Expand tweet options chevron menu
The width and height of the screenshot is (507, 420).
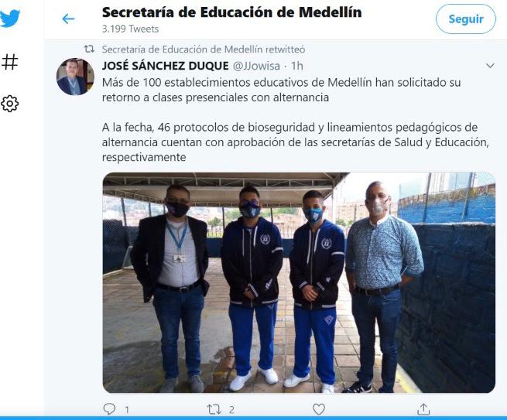pyautogui.click(x=490, y=66)
